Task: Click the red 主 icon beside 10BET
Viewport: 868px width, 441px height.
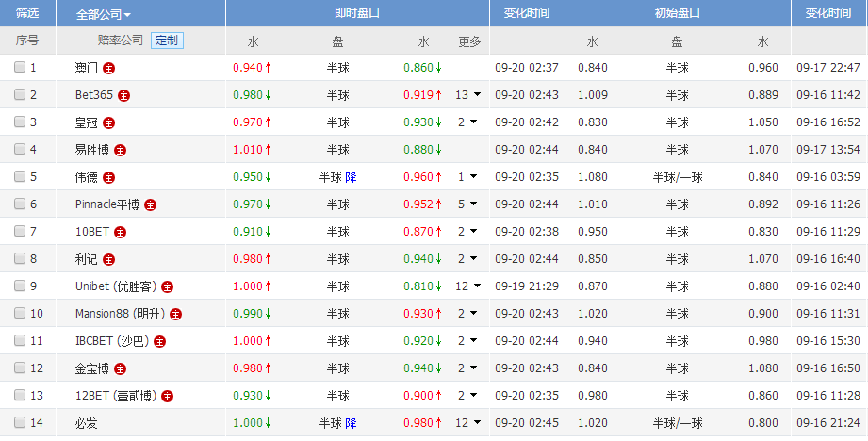Action: 120,233
